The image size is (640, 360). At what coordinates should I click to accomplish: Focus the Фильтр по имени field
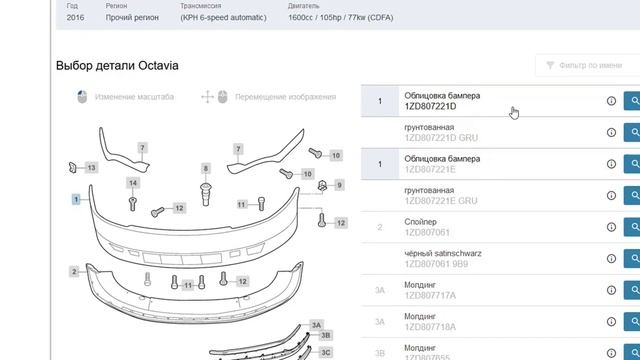pos(588,65)
